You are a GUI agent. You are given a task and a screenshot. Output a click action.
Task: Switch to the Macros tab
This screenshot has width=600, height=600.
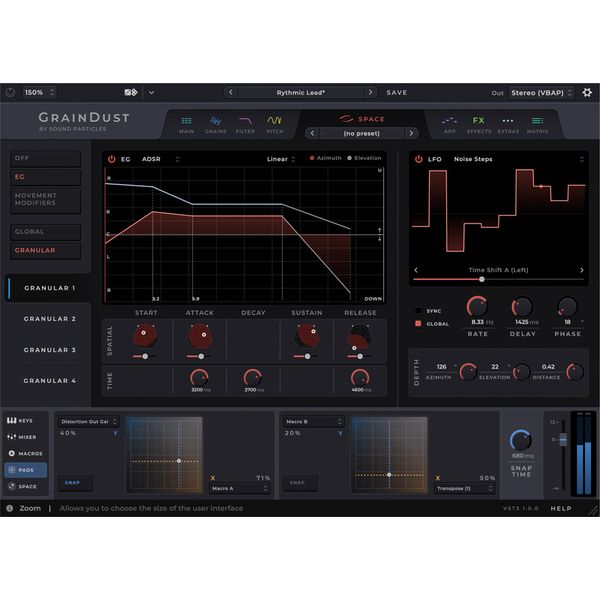click(26, 453)
